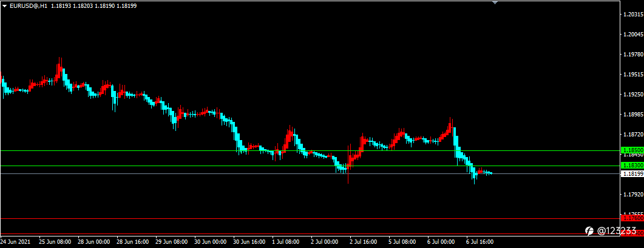The width and height of the screenshot is (644, 248).
Task: Open the chart menu triangle beside EURUSD@,H1
Action: (4, 5)
